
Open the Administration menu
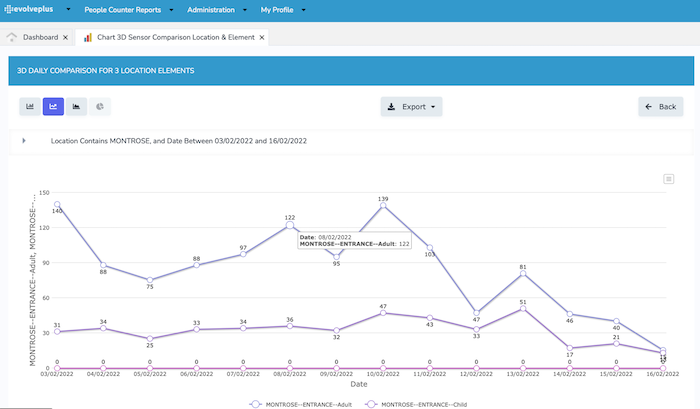tap(211, 10)
